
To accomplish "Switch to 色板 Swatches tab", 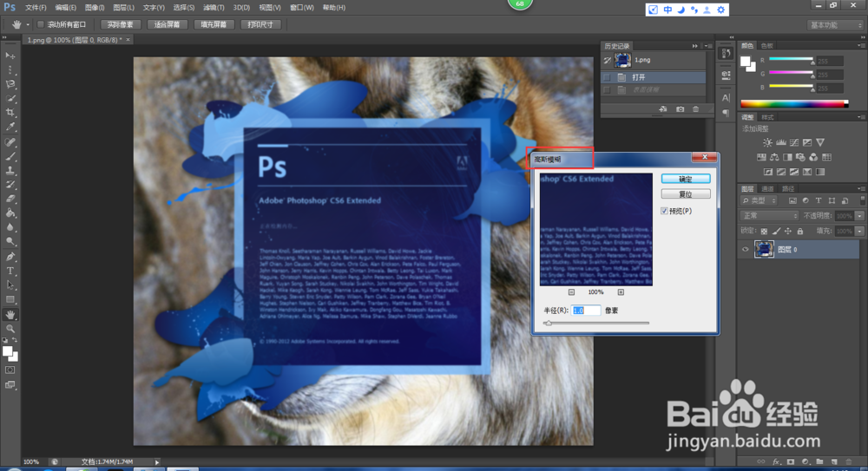I will 766,45.
